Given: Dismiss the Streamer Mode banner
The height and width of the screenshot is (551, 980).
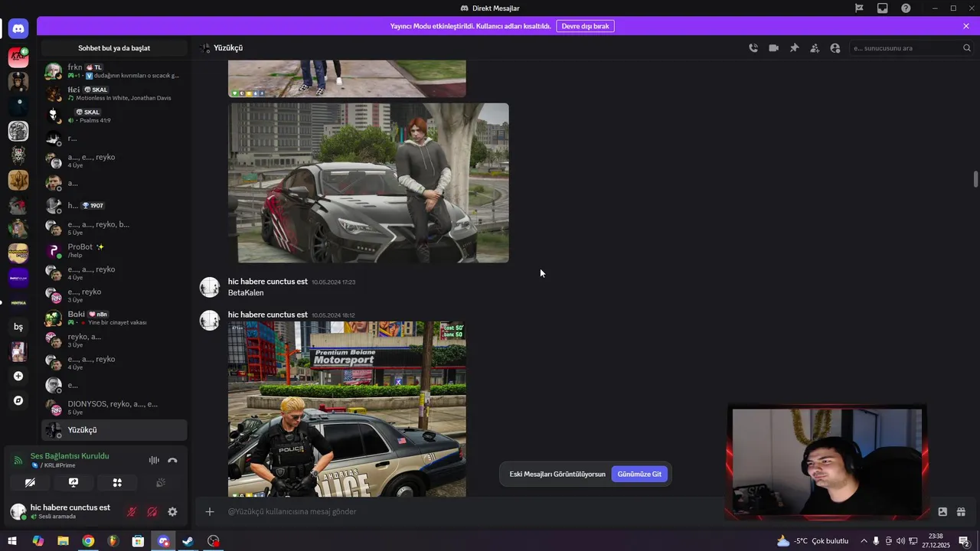Looking at the screenshot, I should [x=966, y=26].
